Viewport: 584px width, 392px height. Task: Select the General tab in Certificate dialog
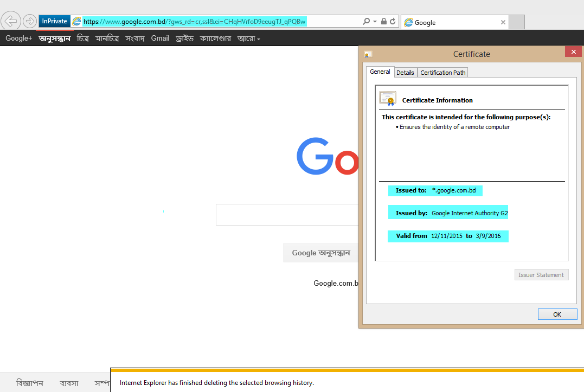pyautogui.click(x=380, y=72)
